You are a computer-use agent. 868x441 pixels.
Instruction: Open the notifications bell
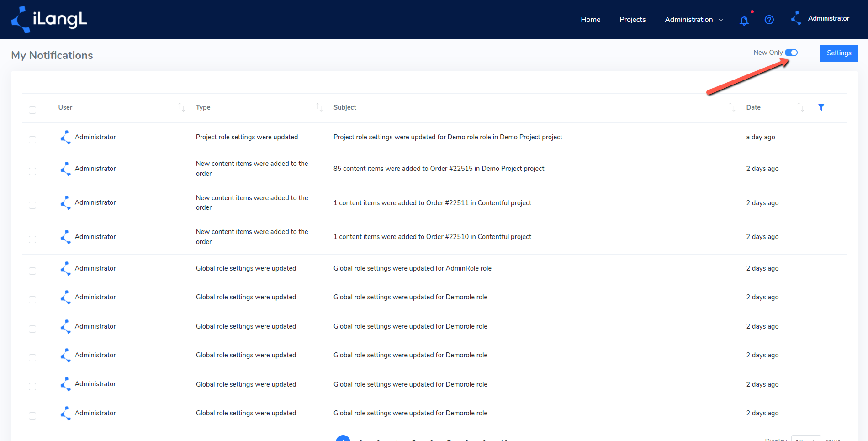(744, 20)
